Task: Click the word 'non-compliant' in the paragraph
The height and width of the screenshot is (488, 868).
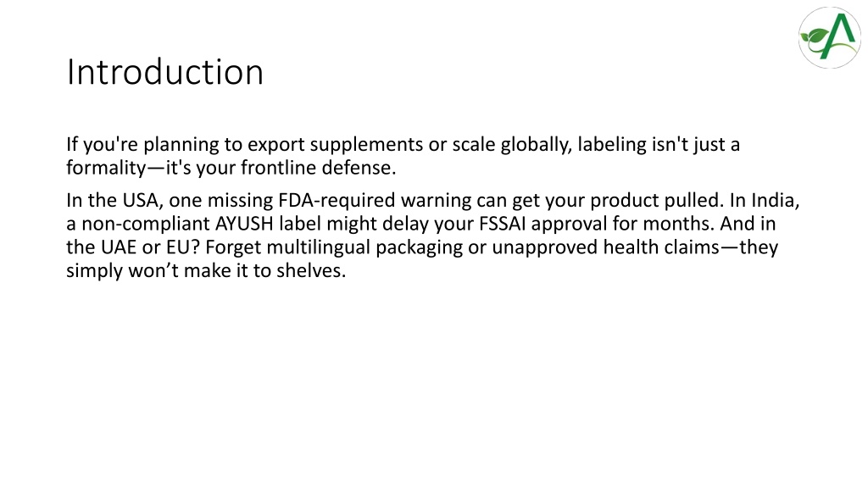Action: 146,224
